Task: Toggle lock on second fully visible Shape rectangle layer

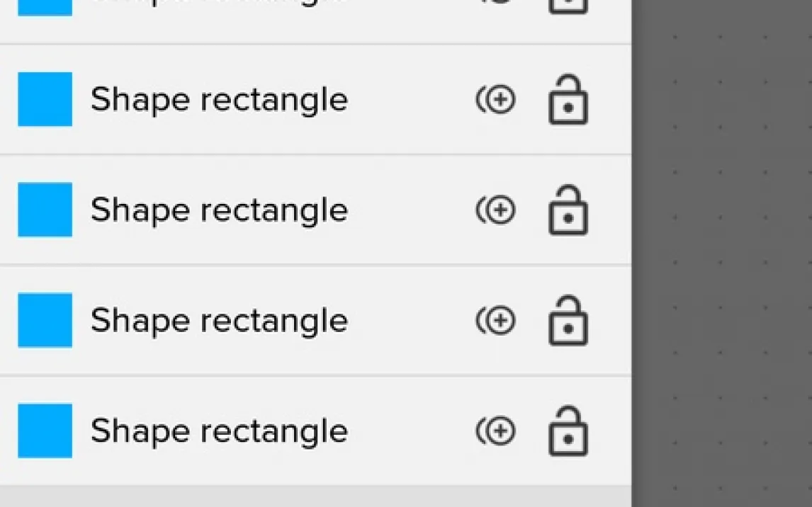Action: 568,210
